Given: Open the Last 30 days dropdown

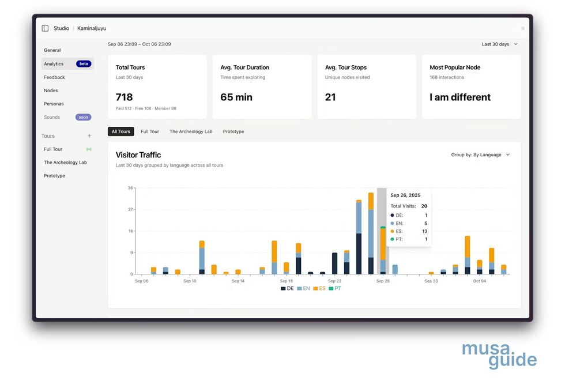Looking at the screenshot, I should click(x=497, y=44).
